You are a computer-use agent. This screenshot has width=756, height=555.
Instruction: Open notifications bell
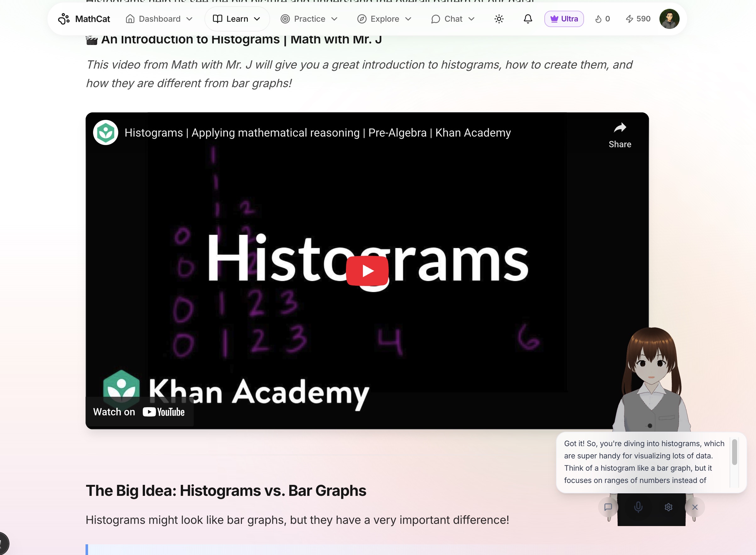click(528, 19)
